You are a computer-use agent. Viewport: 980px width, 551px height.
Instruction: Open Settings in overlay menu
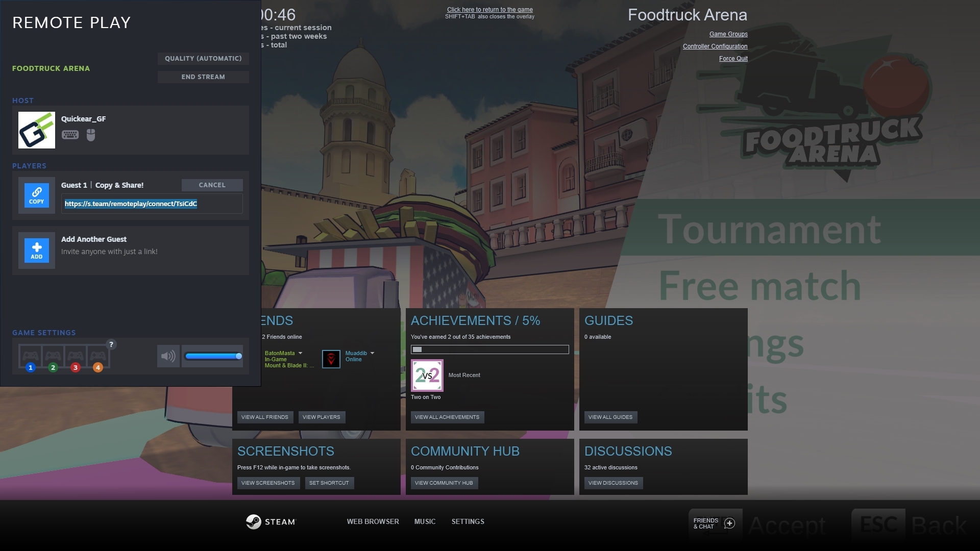point(468,521)
